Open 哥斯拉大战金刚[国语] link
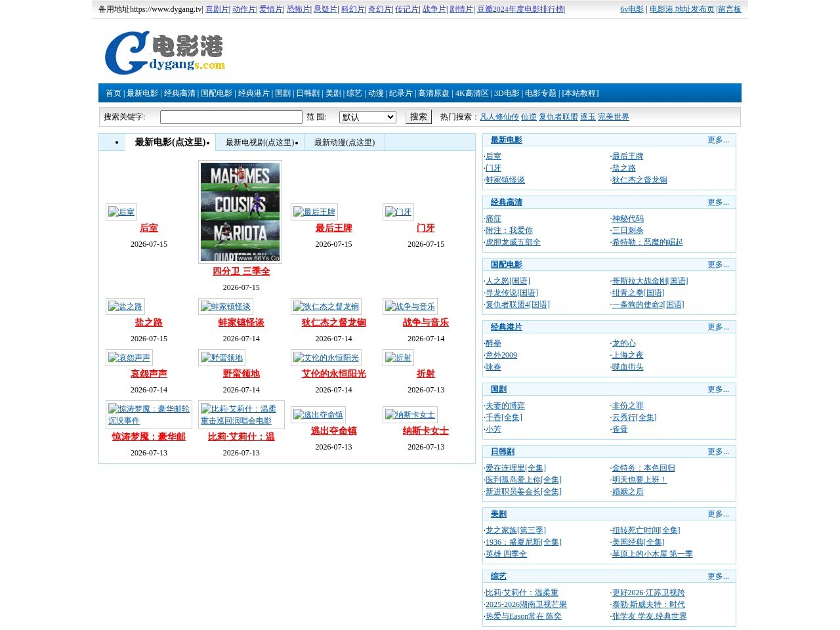Image resolution: width=840 pixels, height=630 pixels. coord(650,281)
